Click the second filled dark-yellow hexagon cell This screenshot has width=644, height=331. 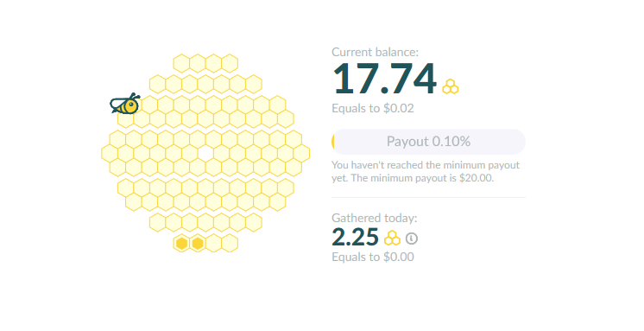point(198,243)
